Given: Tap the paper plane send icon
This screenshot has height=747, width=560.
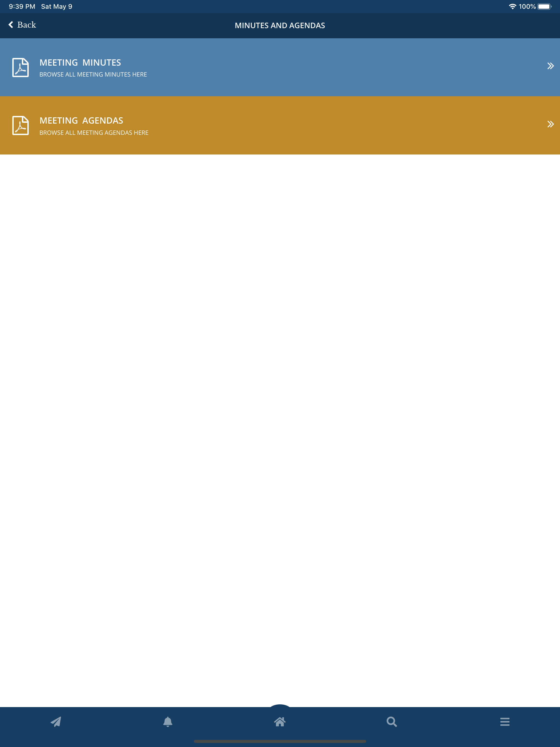Looking at the screenshot, I should point(56,722).
